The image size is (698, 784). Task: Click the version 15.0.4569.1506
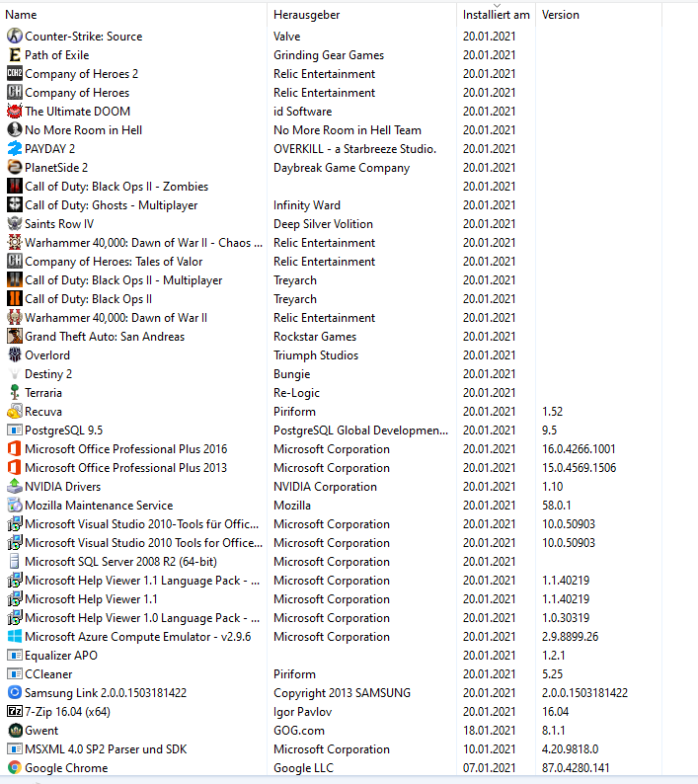pos(579,467)
